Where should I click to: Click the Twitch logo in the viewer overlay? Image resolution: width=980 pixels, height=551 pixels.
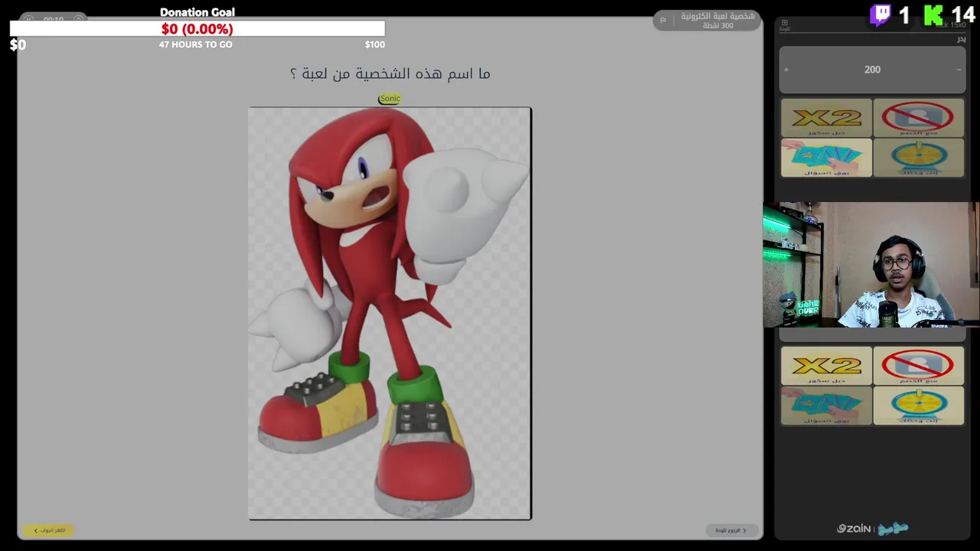(880, 15)
